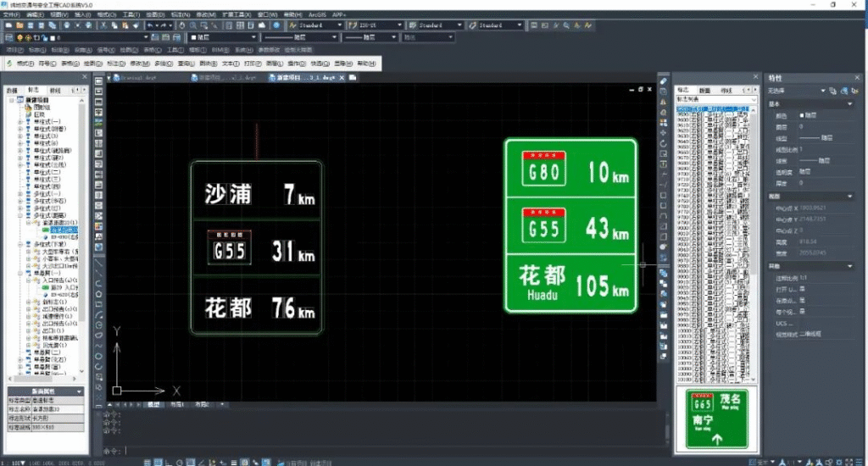This screenshot has height=466, width=868.
Task: Click the Undo arrow in top toolbar
Action: click(149, 25)
